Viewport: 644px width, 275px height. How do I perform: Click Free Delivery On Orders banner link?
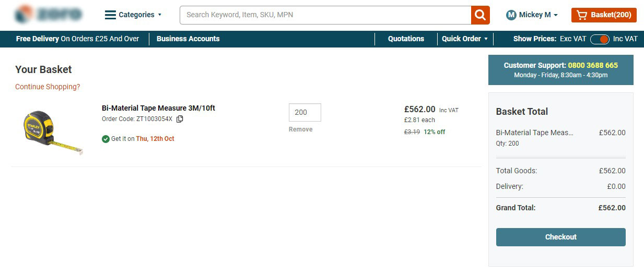(77, 39)
